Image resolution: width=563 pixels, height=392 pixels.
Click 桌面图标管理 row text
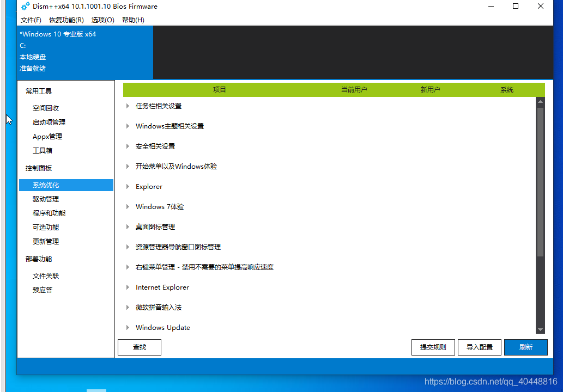[155, 226]
